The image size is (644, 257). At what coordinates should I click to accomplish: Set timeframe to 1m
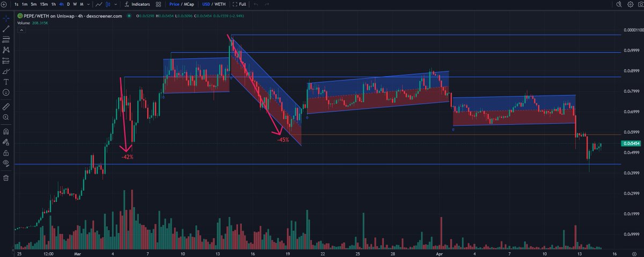25,4
